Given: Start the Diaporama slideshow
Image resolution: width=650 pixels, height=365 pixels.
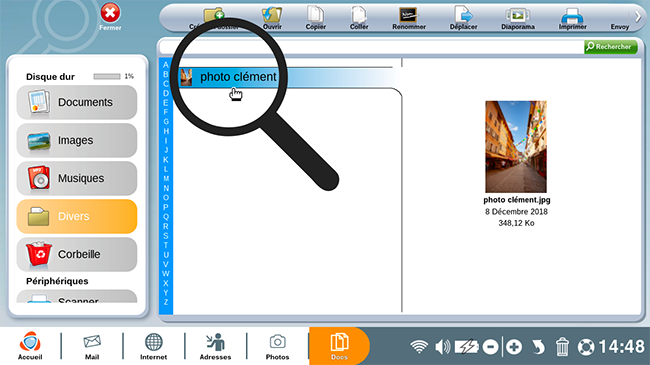Looking at the screenshot, I should (x=518, y=18).
